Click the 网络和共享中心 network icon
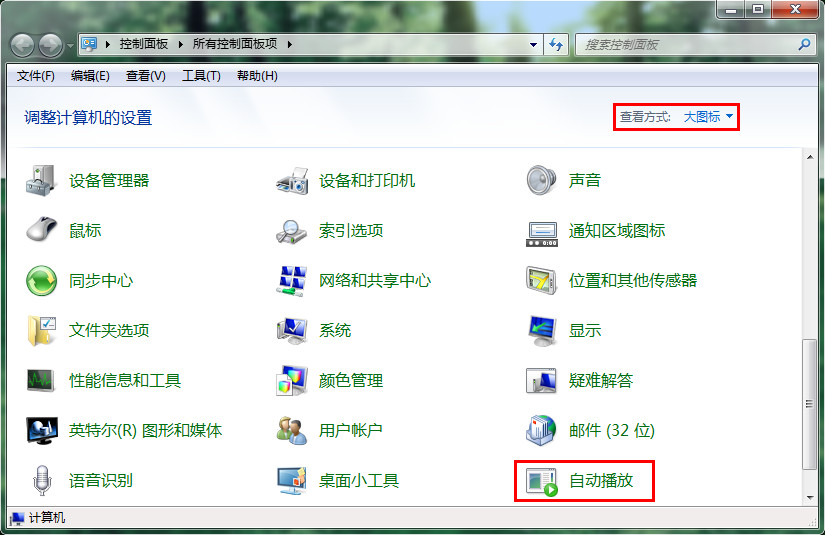825x535 pixels. pyautogui.click(x=291, y=281)
